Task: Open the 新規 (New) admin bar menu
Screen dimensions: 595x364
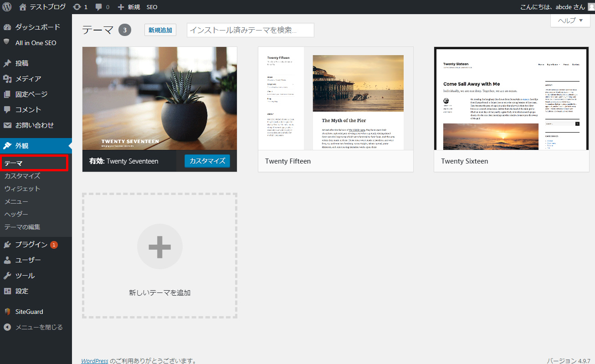Action: pos(129,7)
